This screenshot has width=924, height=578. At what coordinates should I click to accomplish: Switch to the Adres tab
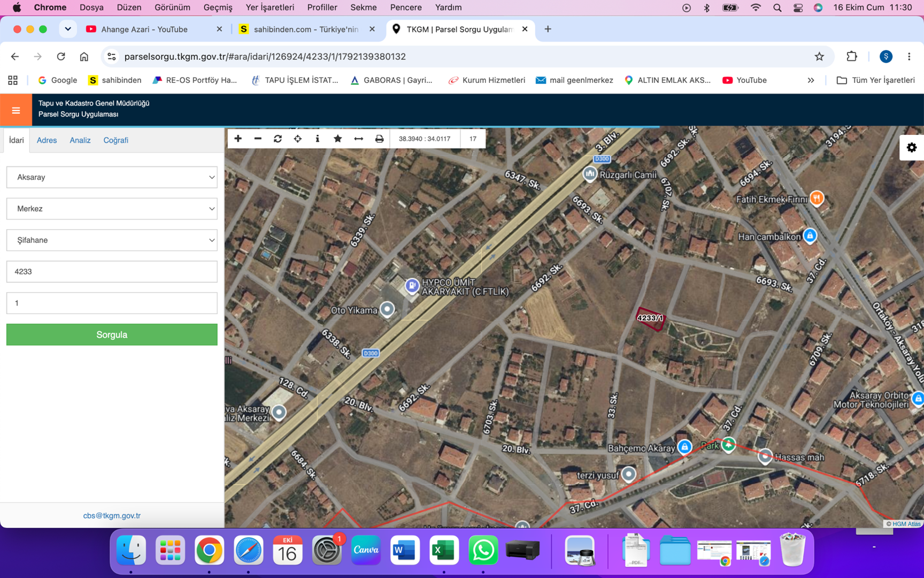click(x=47, y=140)
